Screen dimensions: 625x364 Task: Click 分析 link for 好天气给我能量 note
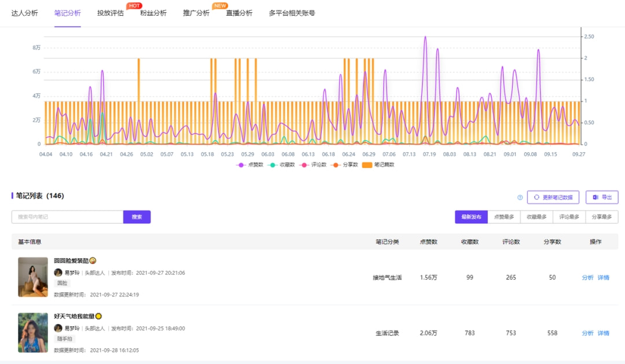pos(587,333)
